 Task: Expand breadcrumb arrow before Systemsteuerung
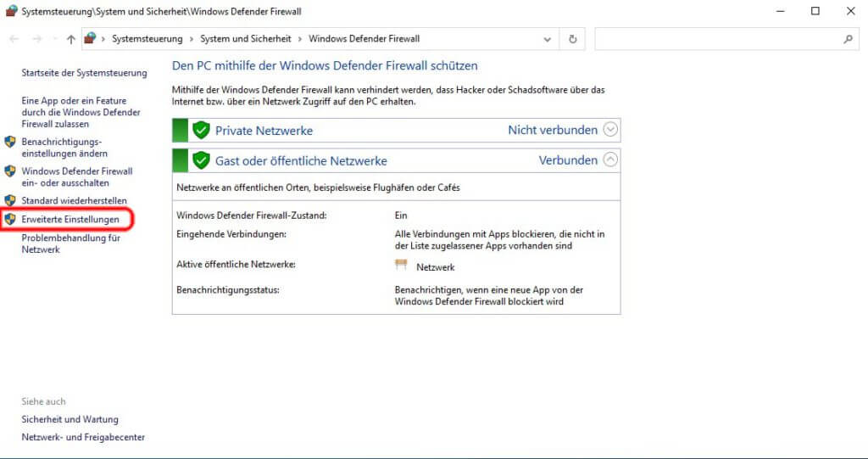click(x=103, y=39)
